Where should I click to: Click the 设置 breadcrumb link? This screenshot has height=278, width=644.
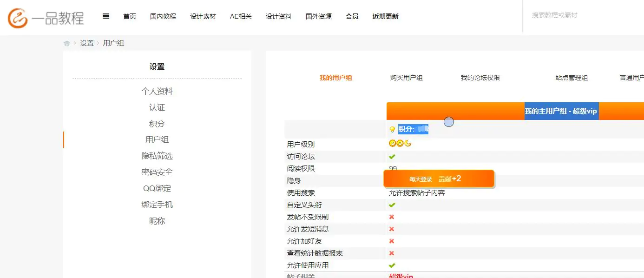[x=87, y=43]
